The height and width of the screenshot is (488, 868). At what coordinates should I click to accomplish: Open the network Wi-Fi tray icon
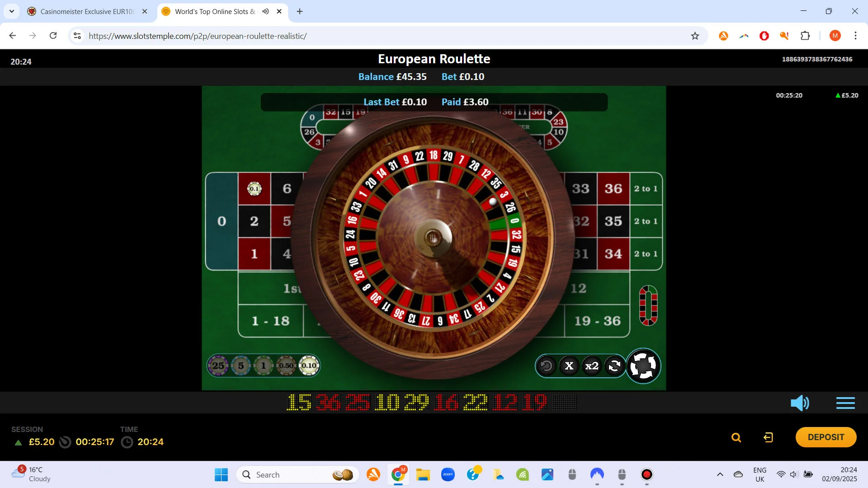click(x=781, y=474)
